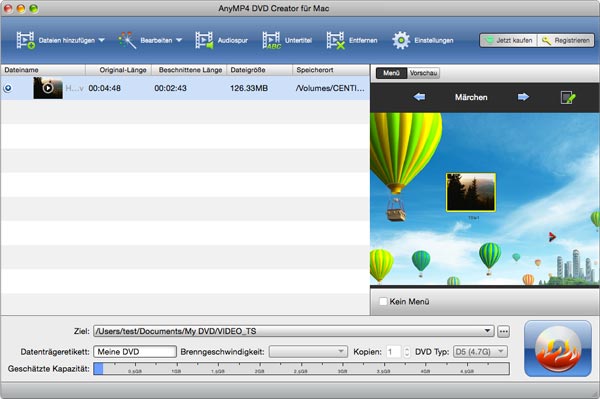
Task: Open the Brenngeschwindigkeit dropdown
Action: coord(308,352)
